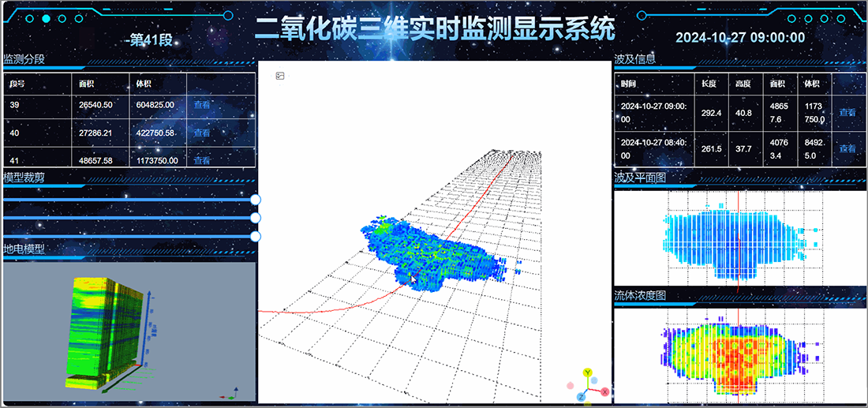Click 查看 link for segment 40
Screen dimensions: 868x408
coord(202,133)
